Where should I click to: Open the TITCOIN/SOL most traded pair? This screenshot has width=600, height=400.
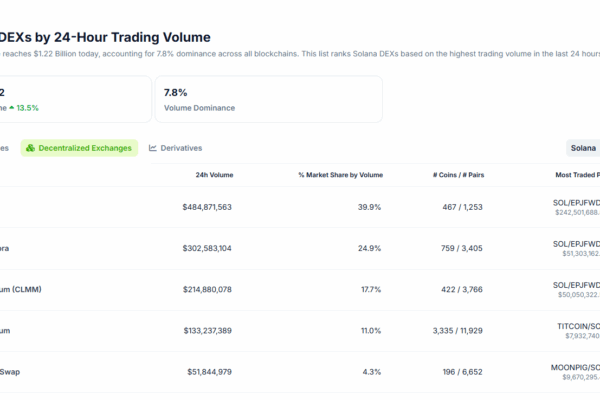(578, 327)
